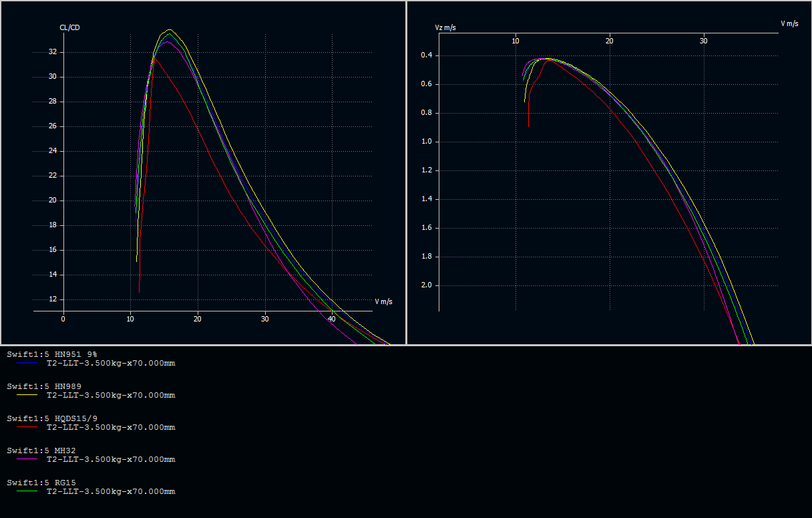The width and height of the screenshot is (812, 518).
Task: Click the V m/s label in the left graph
Action: (x=383, y=301)
